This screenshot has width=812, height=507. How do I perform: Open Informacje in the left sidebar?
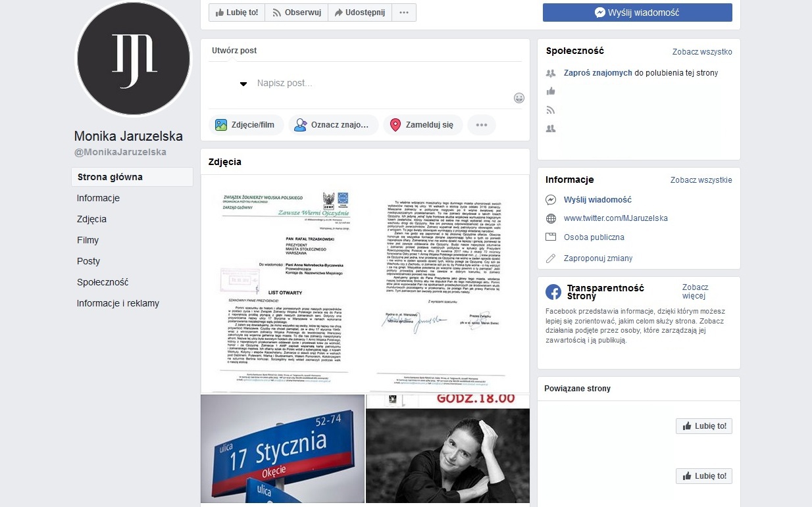98,198
